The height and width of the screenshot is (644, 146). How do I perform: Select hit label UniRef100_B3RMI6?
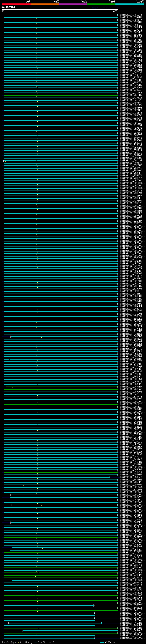click(x=131, y=397)
